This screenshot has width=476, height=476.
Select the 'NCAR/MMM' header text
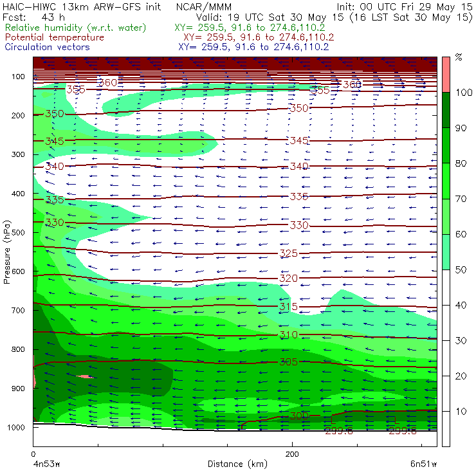pyautogui.click(x=204, y=7)
